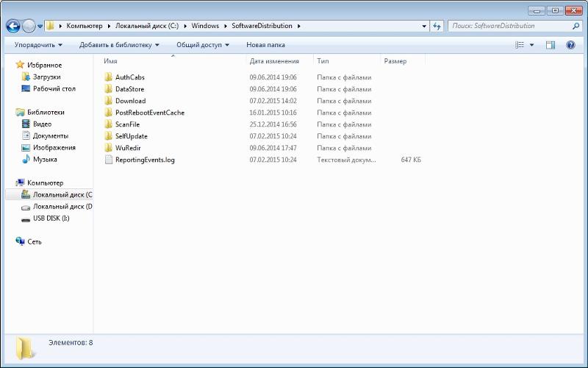Expand the arrow between Компьютер and Локальный диск

(109, 26)
